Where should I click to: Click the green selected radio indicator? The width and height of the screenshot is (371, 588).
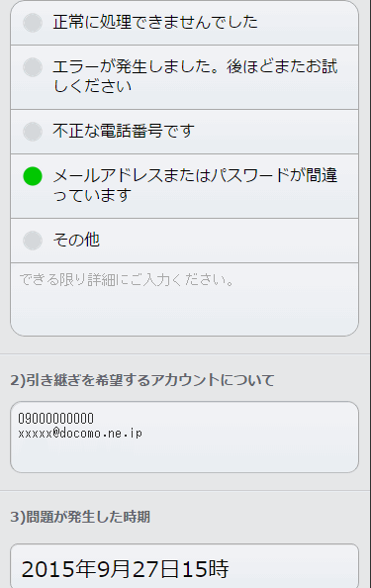click(33, 176)
